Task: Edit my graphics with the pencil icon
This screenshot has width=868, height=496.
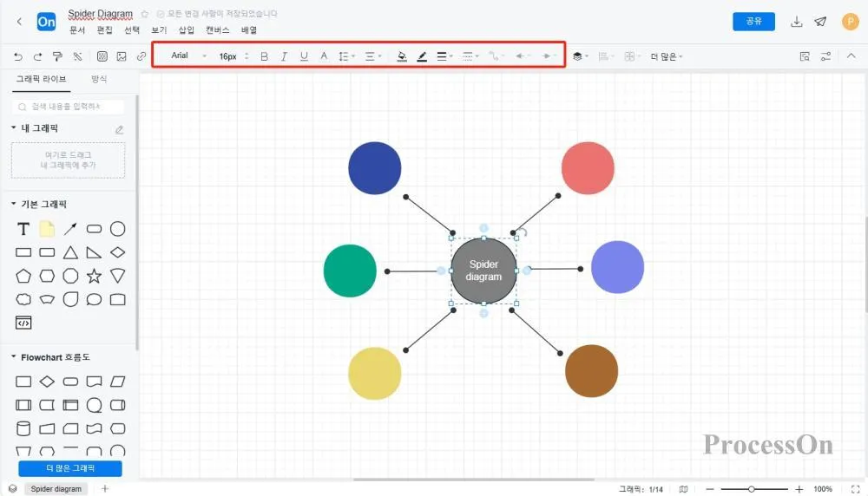Action: click(119, 130)
